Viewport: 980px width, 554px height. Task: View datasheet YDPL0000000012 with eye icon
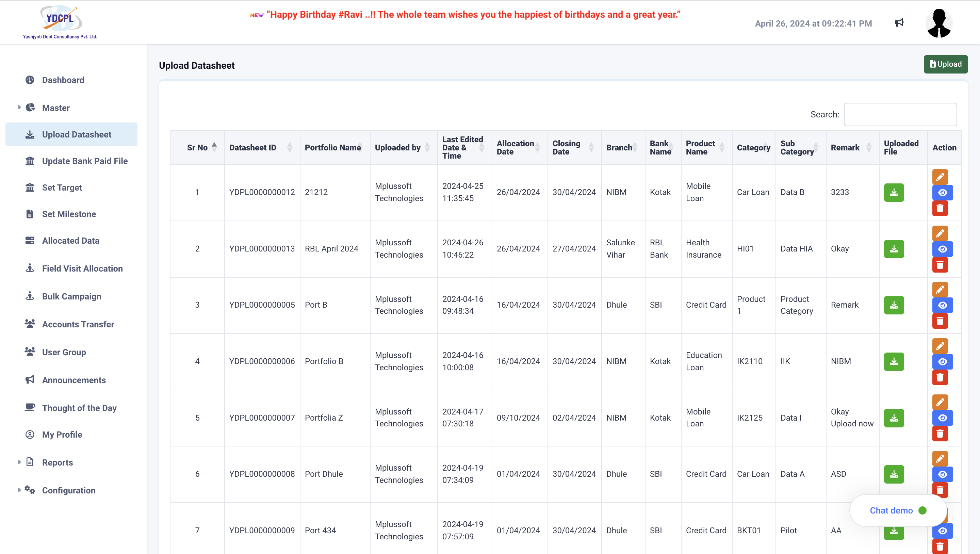coord(942,193)
